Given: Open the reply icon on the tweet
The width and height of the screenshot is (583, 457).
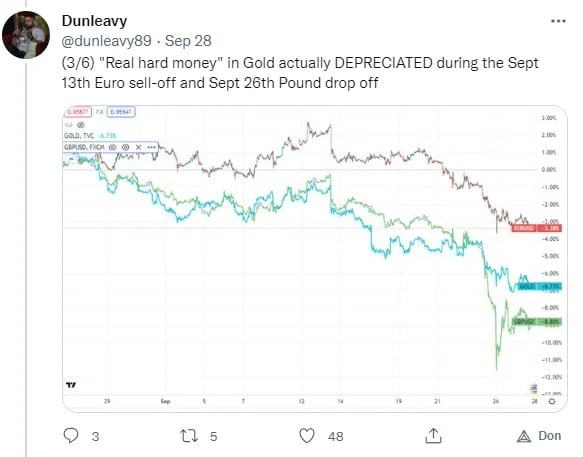Looking at the screenshot, I should point(71,435).
